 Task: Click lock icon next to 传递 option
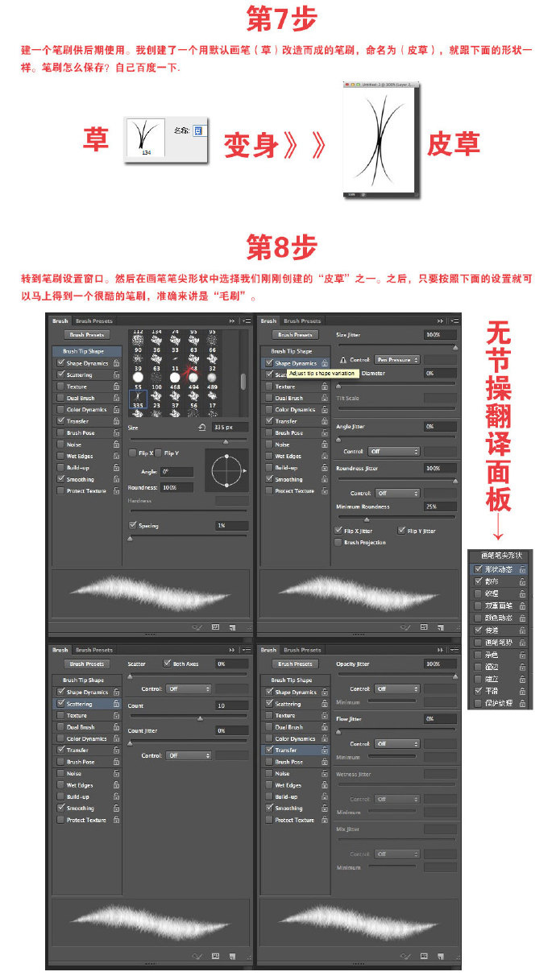tap(522, 631)
